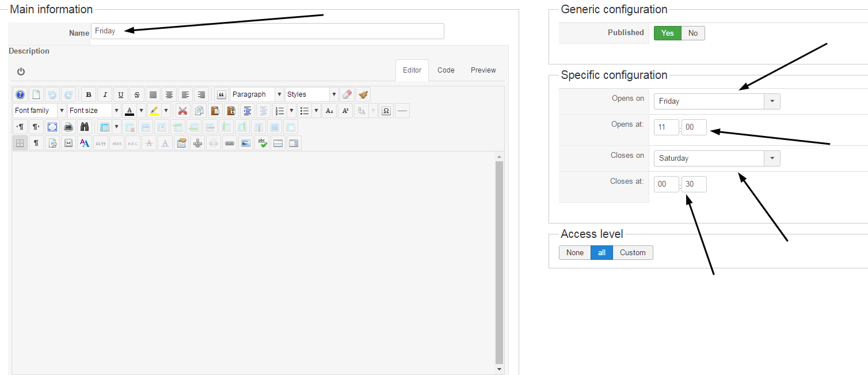Apply superscript formatting

pos(345,111)
